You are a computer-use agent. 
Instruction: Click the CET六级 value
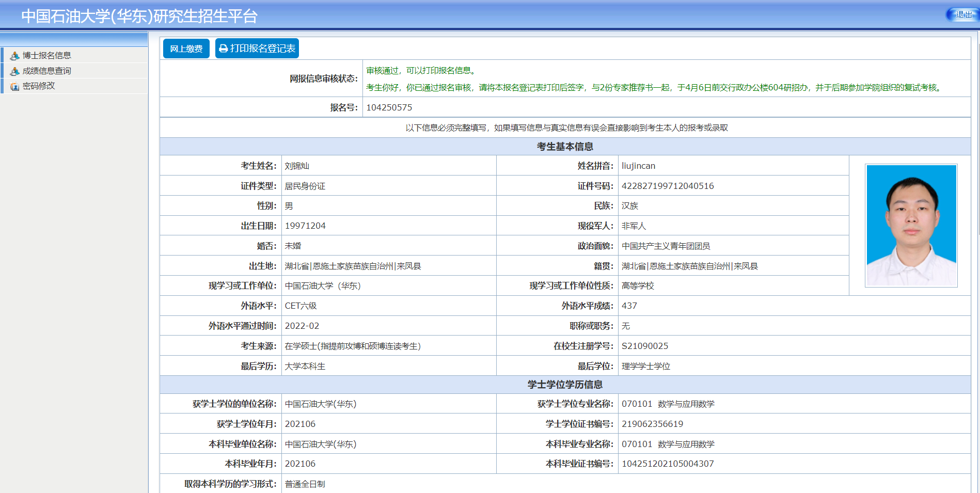tap(301, 306)
